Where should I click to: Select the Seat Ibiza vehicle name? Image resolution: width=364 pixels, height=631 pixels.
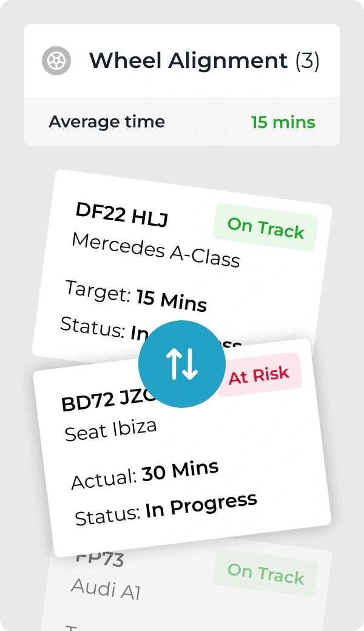[x=111, y=430]
